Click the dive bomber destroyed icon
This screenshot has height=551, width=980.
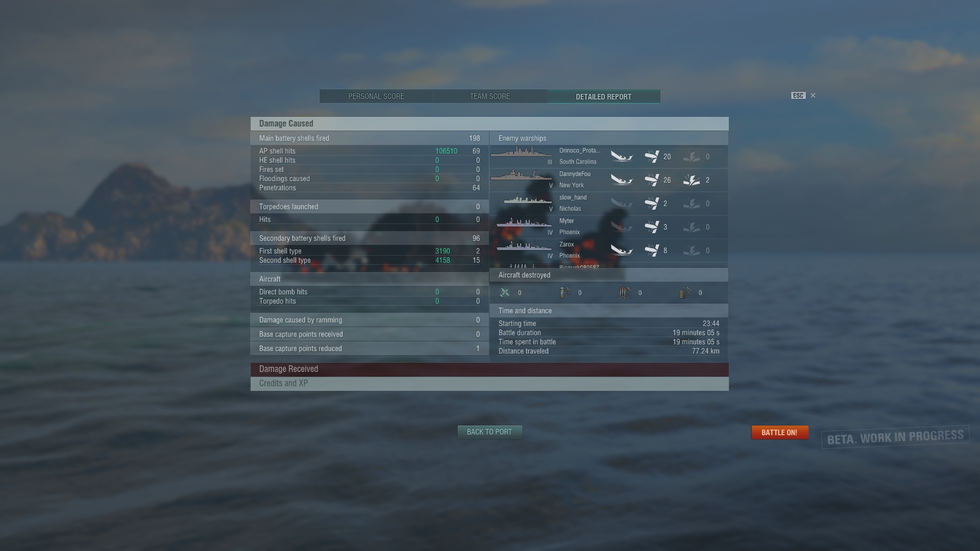(565, 292)
